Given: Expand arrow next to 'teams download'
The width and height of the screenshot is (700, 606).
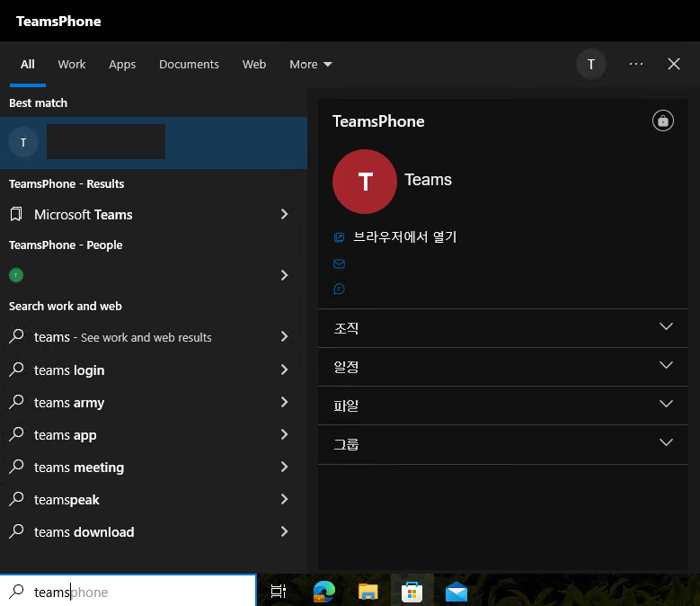Looking at the screenshot, I should [x=284, y=532].
